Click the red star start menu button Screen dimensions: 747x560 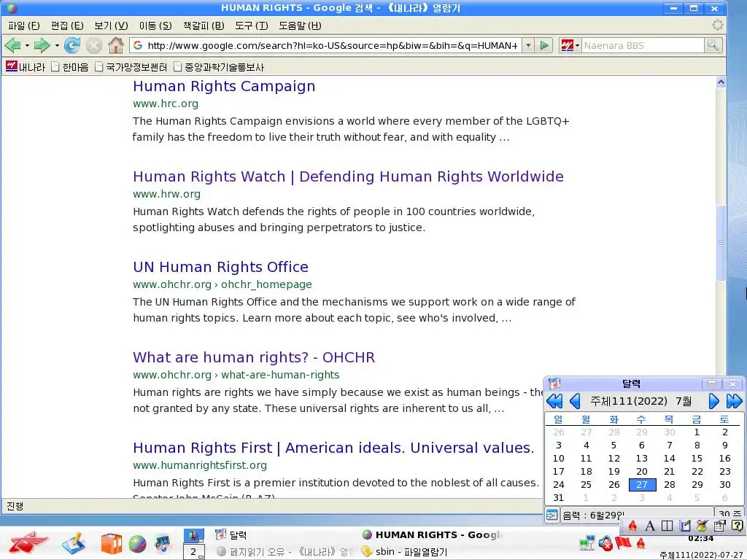tap(28, 543)
